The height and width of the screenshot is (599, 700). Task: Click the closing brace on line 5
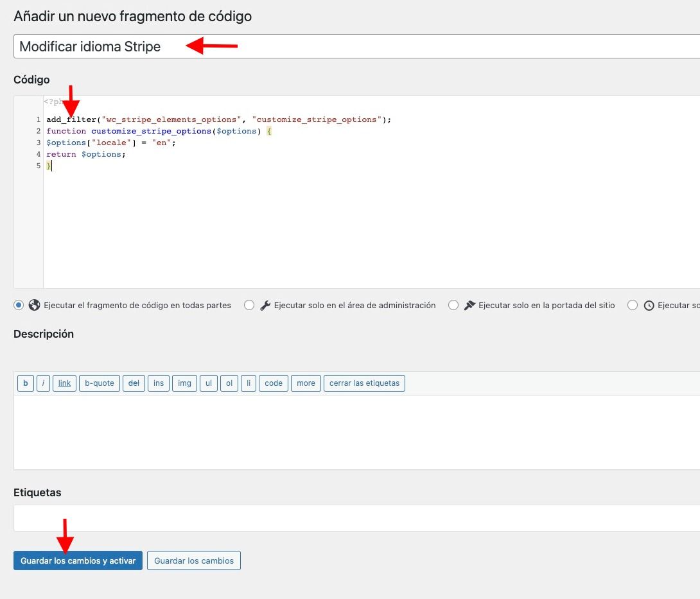point(49,166)
